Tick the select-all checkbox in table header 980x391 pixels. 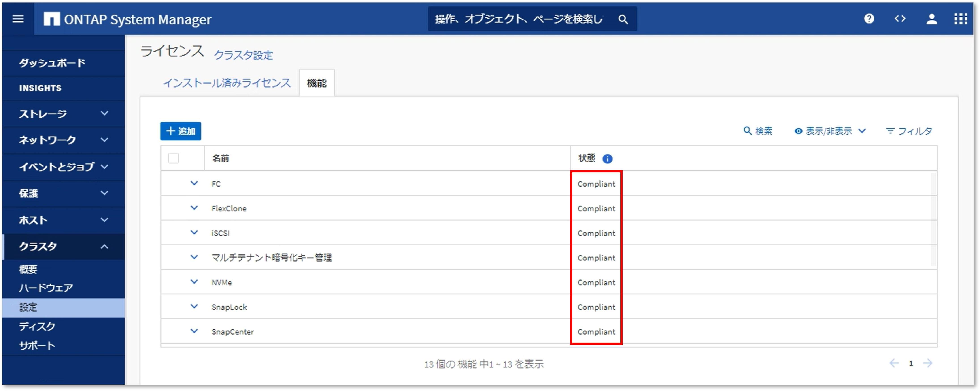click(174, 158)
